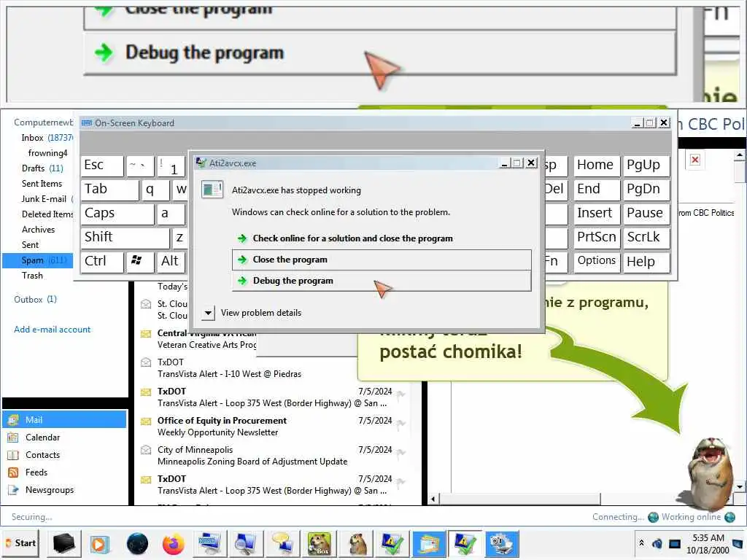Open the Calendar section
This screenshot has width=747, height=560.
point(42,437)
